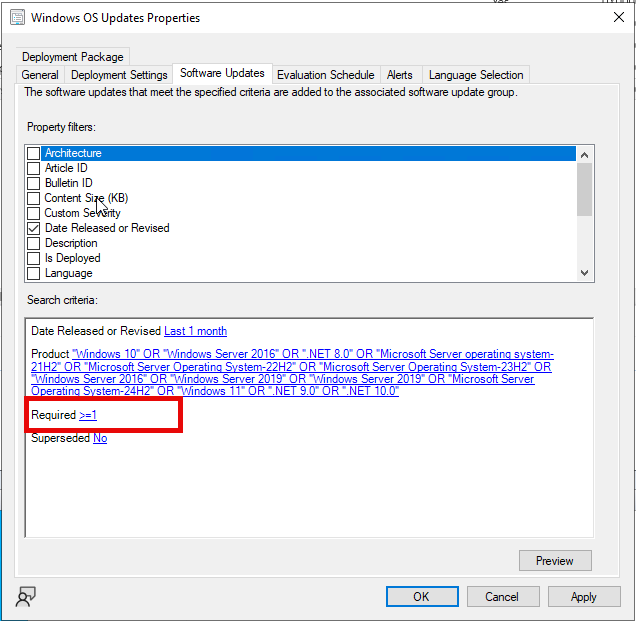This screenshot has width=636, height=621.
Task: Open the Deployment Settings tab
Action: (119, 75)
